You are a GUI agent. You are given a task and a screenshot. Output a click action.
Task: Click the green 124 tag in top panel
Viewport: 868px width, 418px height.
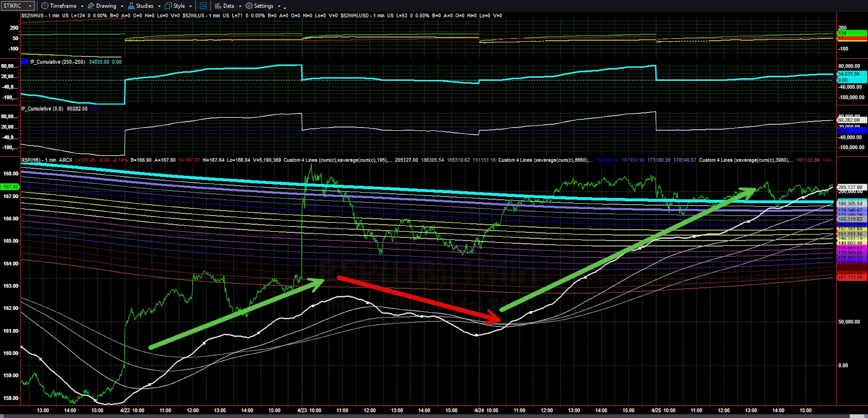[851, 33]
